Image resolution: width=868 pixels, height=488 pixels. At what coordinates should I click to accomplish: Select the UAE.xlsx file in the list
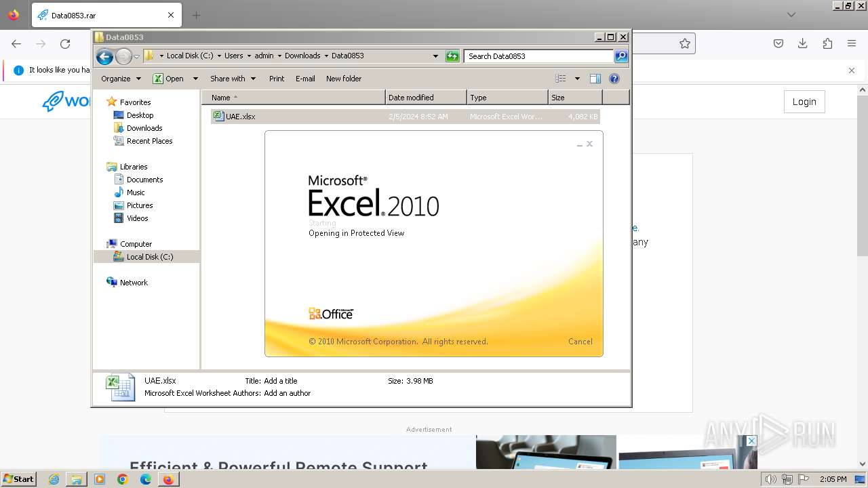(405, 117)
